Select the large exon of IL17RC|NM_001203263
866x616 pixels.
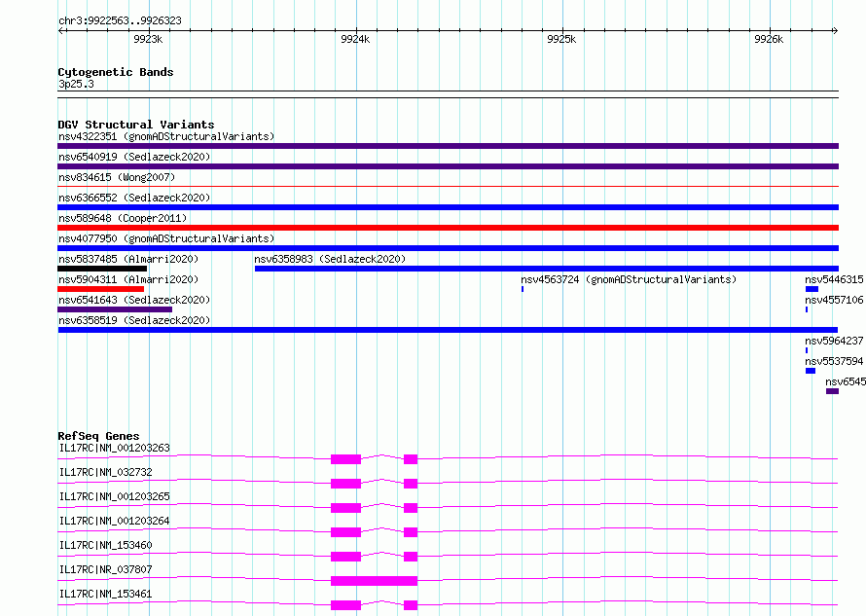pyautogui.click(x=345, y=459)
